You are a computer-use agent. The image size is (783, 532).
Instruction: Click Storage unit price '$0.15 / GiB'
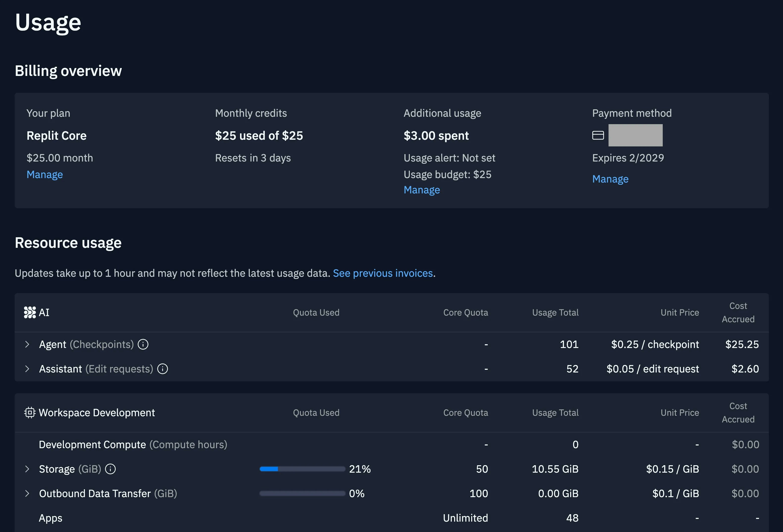(x=672, y=469)
